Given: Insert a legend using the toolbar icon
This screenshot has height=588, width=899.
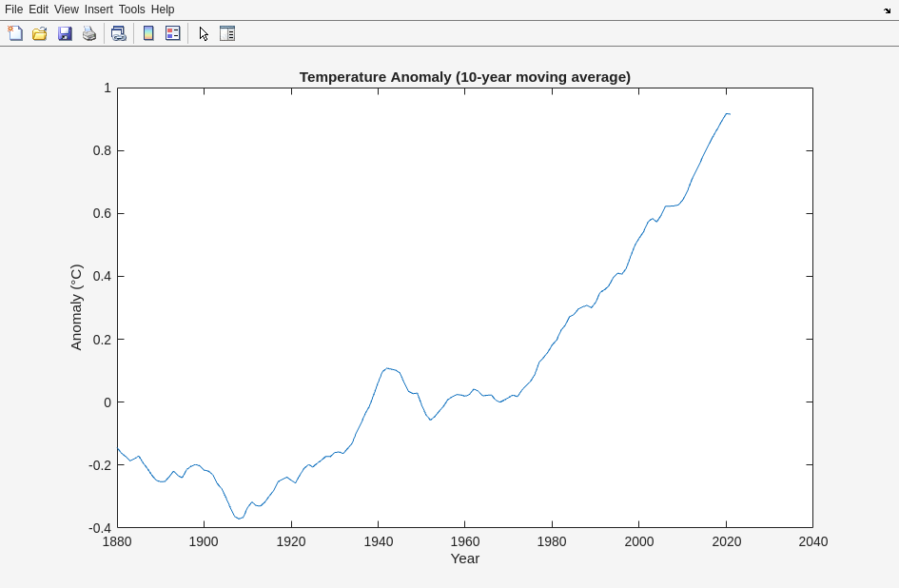Looking at the screenshot, I should point(172,33).
